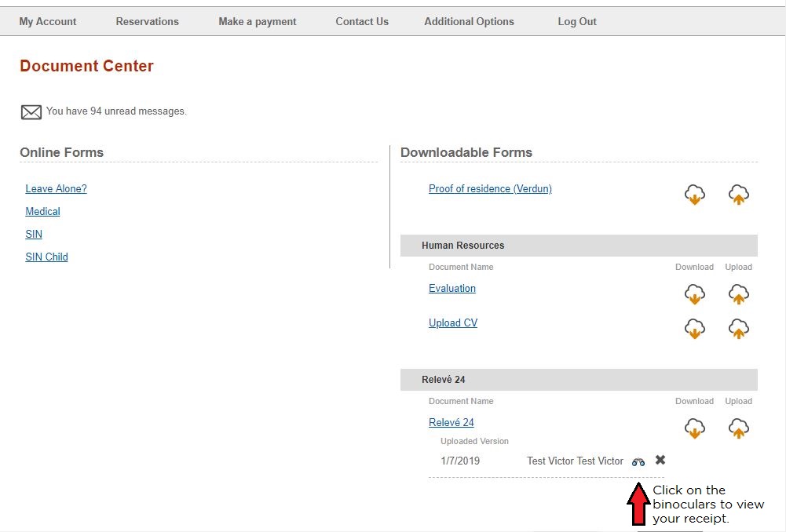Download the Proof of residence (Verdun) form

click(695, 195)
